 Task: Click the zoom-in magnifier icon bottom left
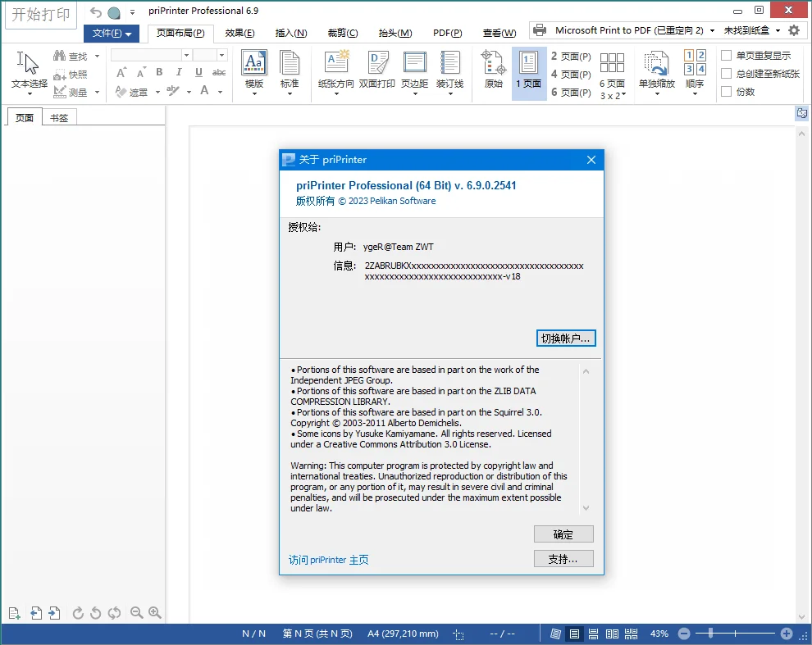[155, 613]
